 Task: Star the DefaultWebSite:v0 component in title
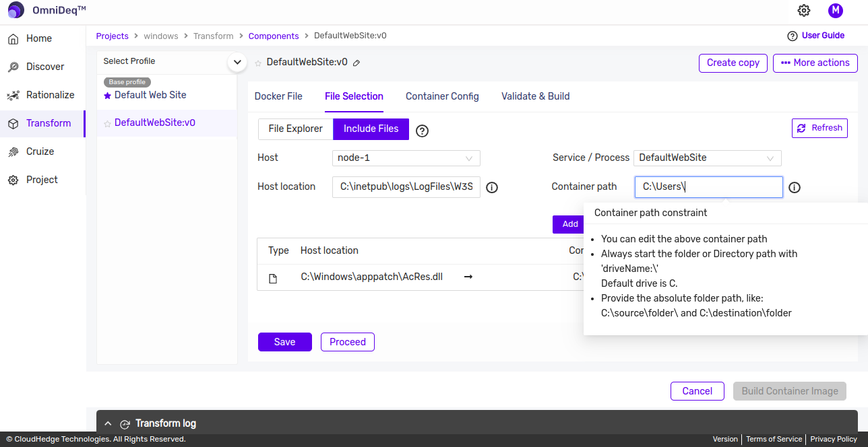(258, 63)
